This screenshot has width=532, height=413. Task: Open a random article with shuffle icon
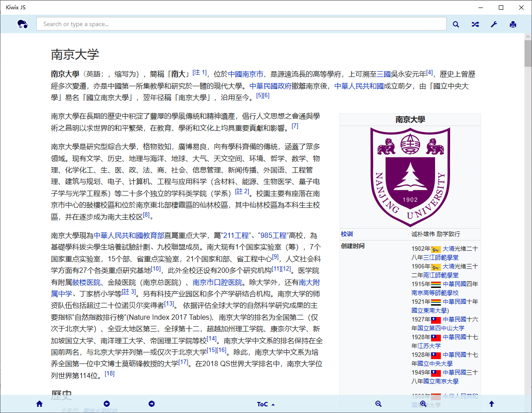(x=475, y=24)
